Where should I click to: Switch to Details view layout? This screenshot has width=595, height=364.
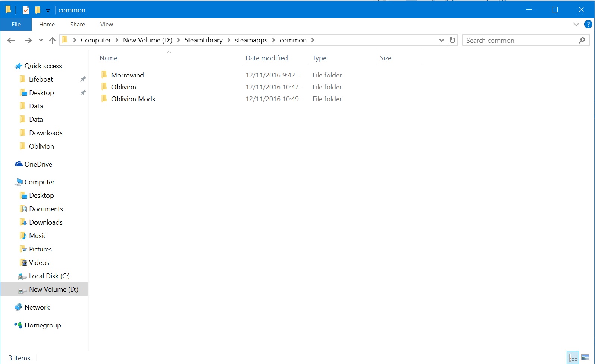pos(573,358)
